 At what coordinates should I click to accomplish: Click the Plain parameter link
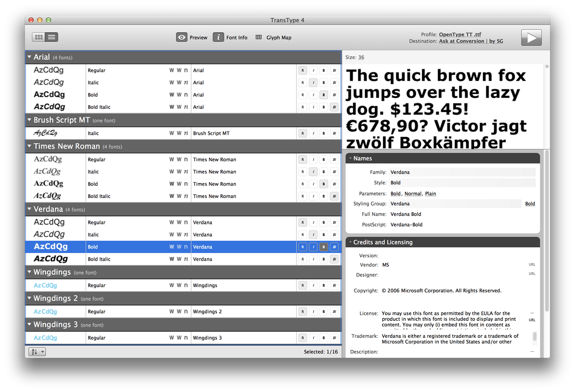(430, 194)
